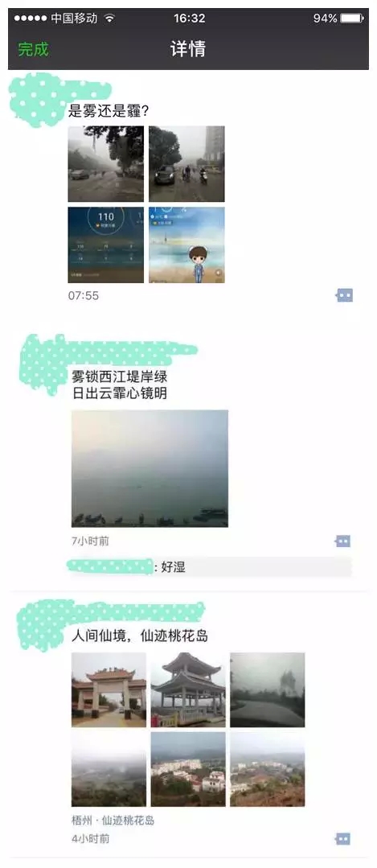Open weather app thumbnail with cartoon boy
The height and width of the screenshot is (868, 377).
(x=186, y=245)
